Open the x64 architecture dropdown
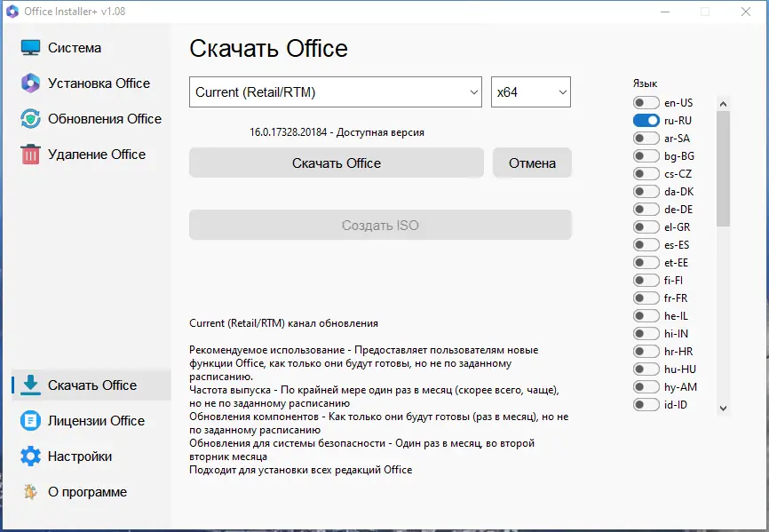 531,91
